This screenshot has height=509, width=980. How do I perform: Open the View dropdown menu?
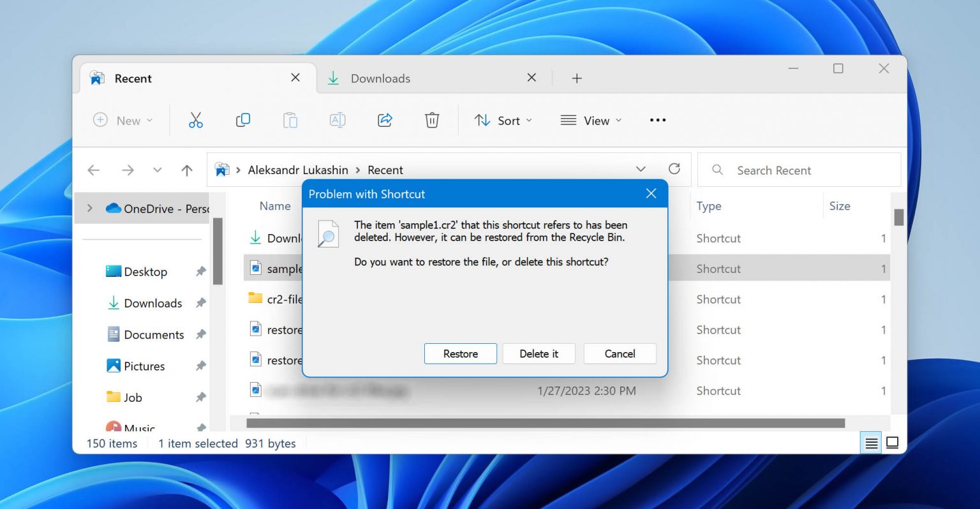pos(590,120)
